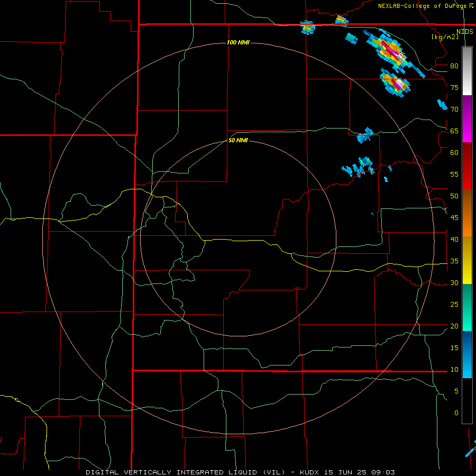This screenshot has height=476, width=476.
Task: Click the legend value 30
Action: click(x=454, y=283)
